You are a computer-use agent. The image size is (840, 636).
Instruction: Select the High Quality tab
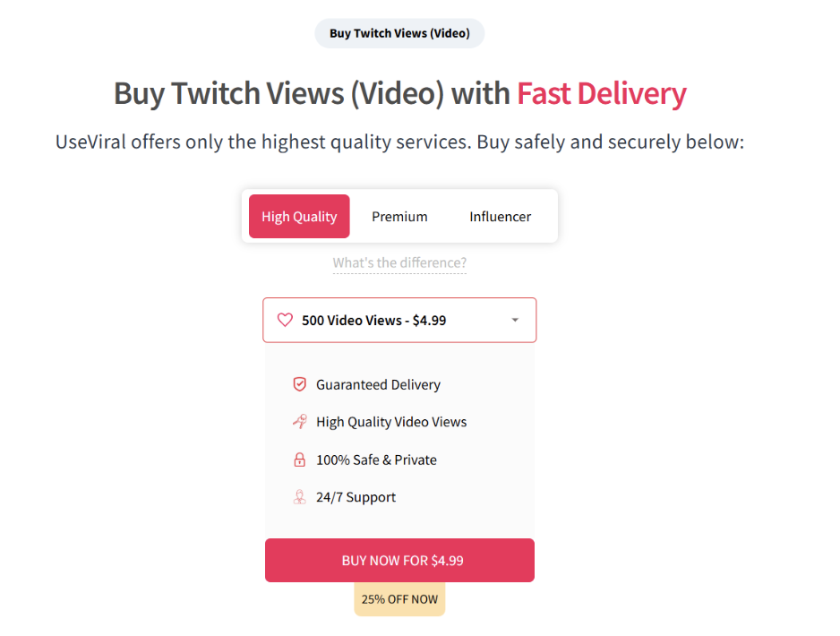299,217
